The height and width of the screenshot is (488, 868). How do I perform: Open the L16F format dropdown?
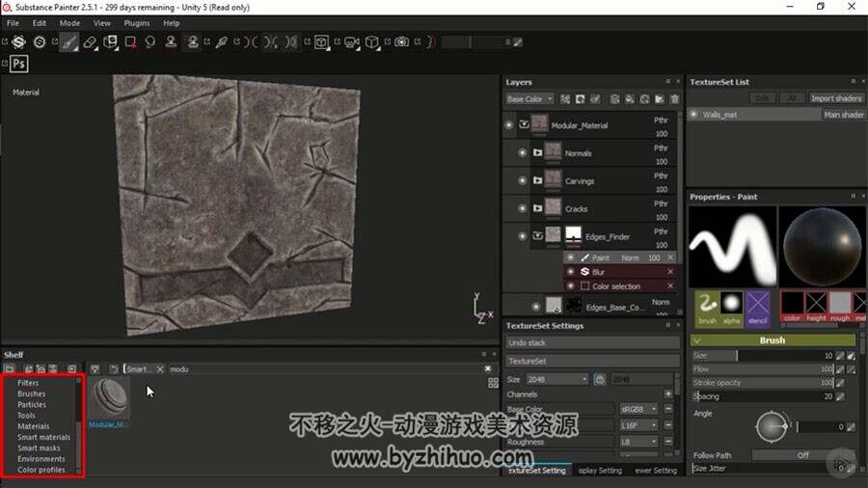[x=638, y=425]
